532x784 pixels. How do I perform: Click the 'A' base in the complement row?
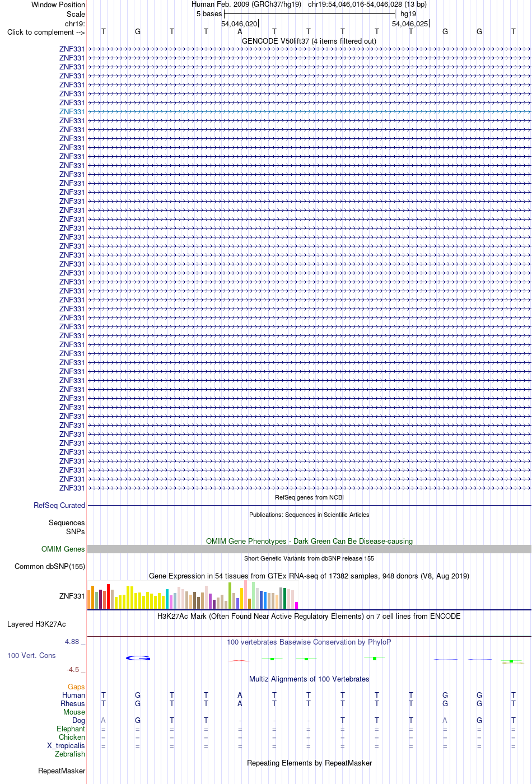pyautogui.click(x=240, y=31)
